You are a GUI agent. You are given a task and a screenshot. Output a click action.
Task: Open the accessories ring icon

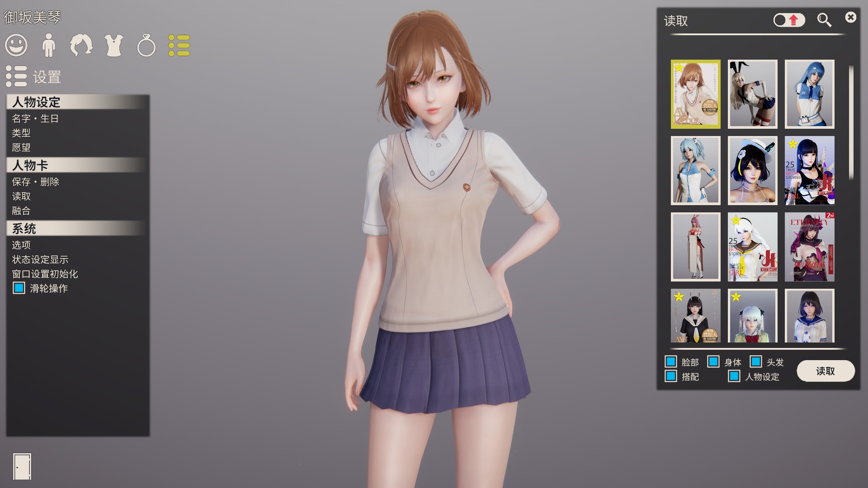point(146,45)
